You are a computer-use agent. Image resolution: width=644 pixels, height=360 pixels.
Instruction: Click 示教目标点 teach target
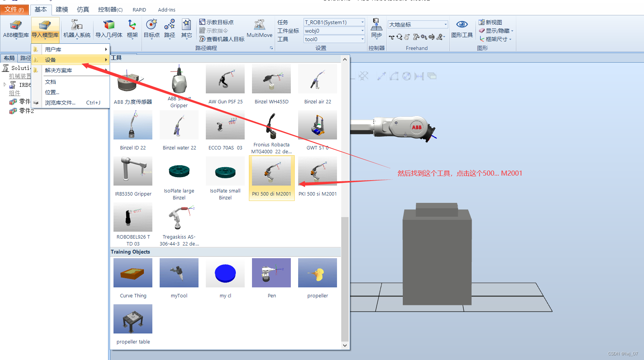[x=216, y=22]
